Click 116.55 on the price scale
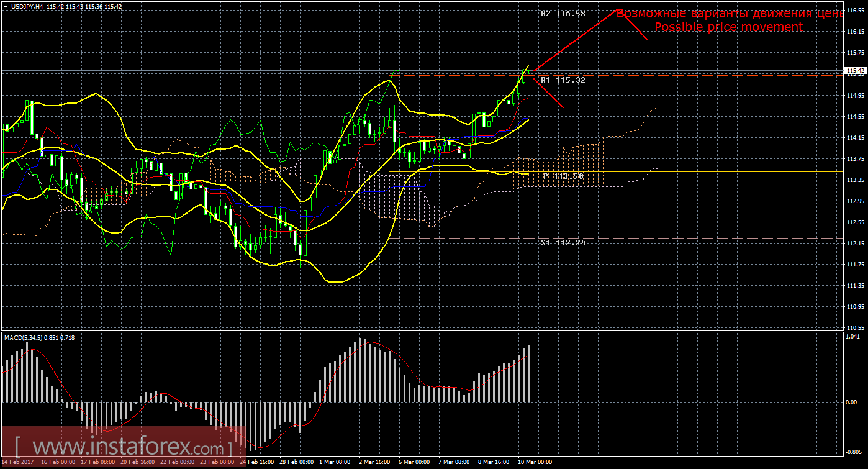 [x=856, y=11]
